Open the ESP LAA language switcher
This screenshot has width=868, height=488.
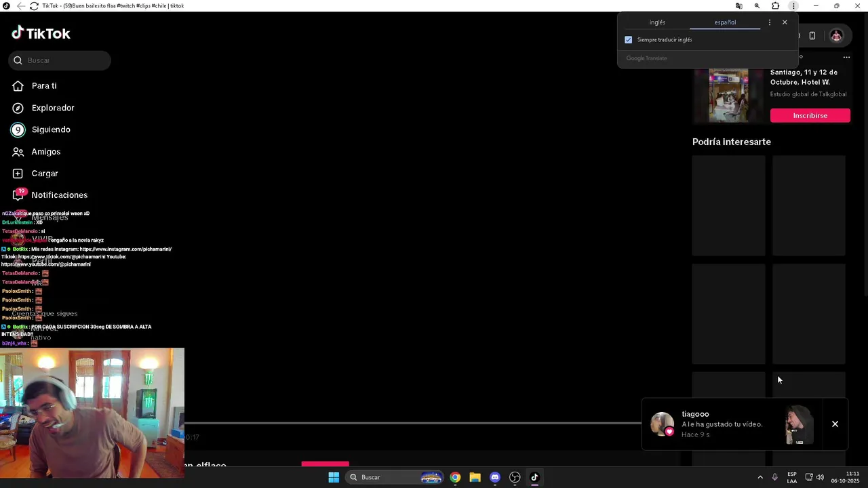pos(792,477)
